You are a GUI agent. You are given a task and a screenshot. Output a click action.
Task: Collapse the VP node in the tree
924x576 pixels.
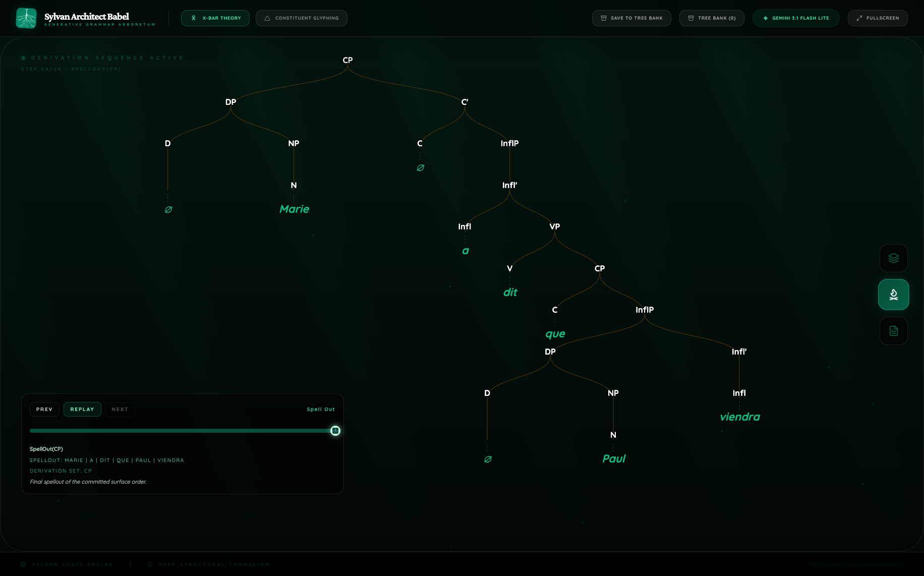click(x=555, y=226)
